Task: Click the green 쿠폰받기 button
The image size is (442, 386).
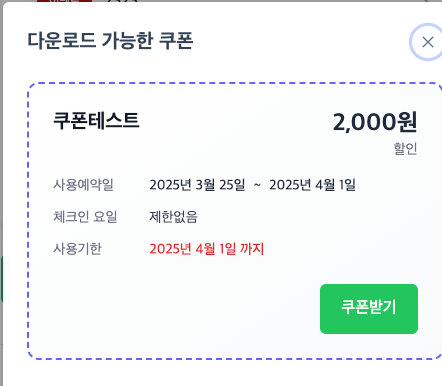Action: pos(369,309)
